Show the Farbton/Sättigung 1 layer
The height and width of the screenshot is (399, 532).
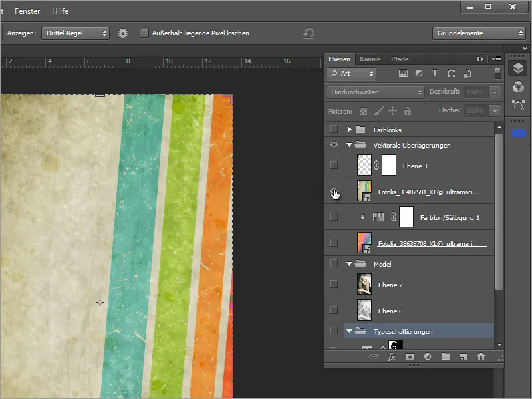(x=334, y=217)
